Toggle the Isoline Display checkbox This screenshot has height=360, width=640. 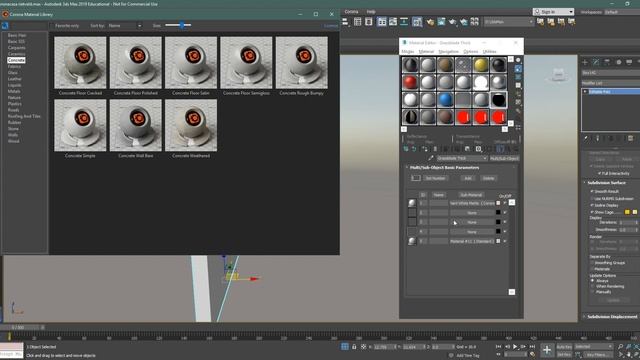pyautogui.click(x=592, y=205)
